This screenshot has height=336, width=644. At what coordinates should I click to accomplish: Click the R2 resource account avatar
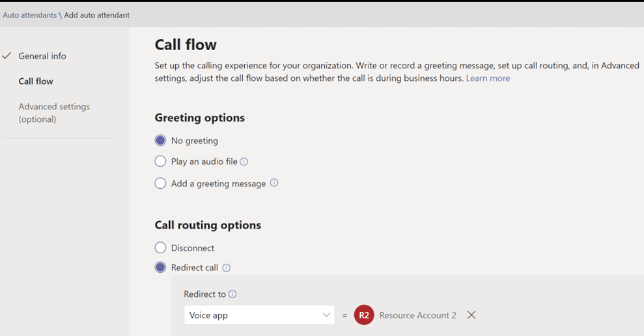pyautogui.click(x=364, y=315)
